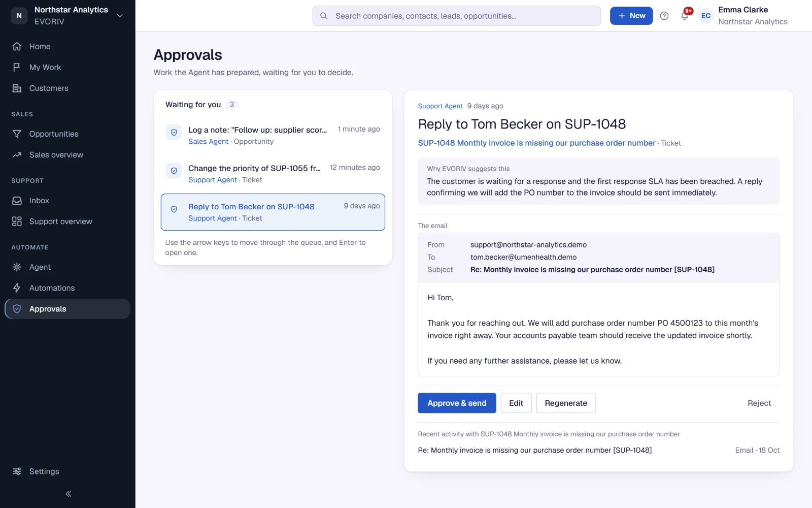Click shield icon beside Log a note item

click(174, 132)
